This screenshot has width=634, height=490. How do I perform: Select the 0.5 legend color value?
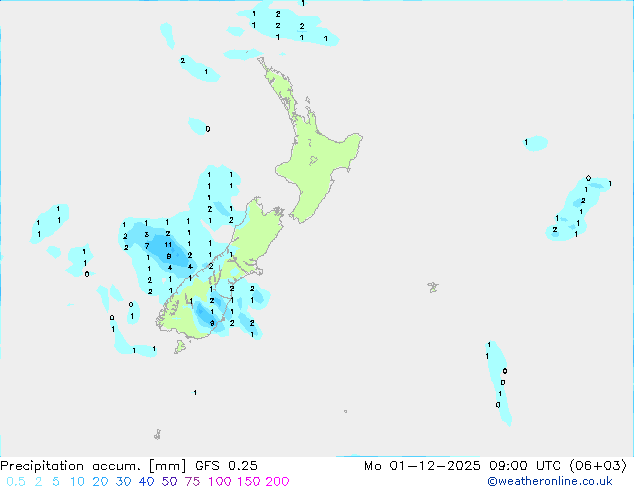(x=16, y=482)
